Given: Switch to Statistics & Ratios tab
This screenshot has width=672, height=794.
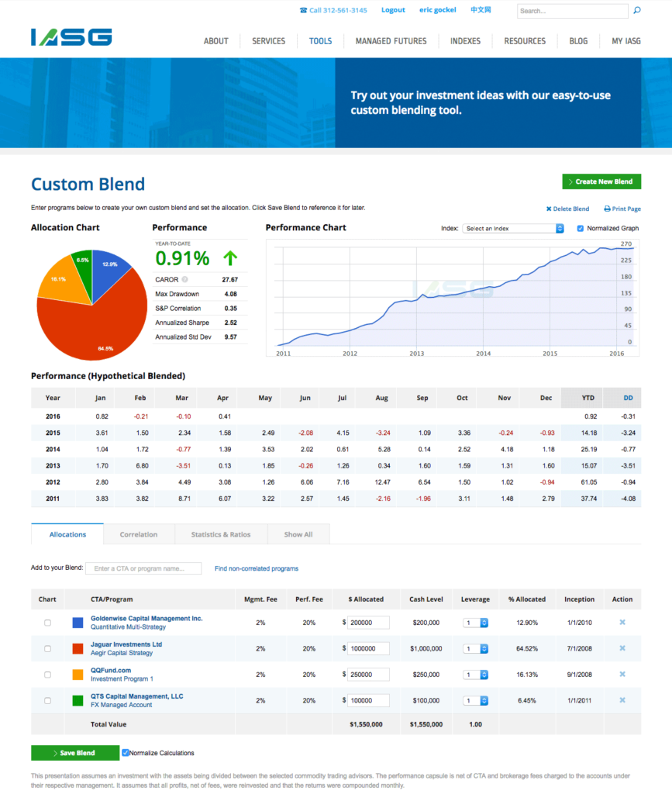Looking at the screenshot, I should click(x=221, y=534).
